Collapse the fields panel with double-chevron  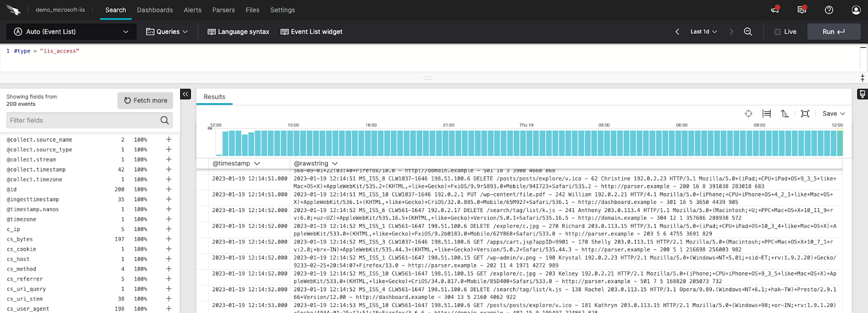pos(186,94)
